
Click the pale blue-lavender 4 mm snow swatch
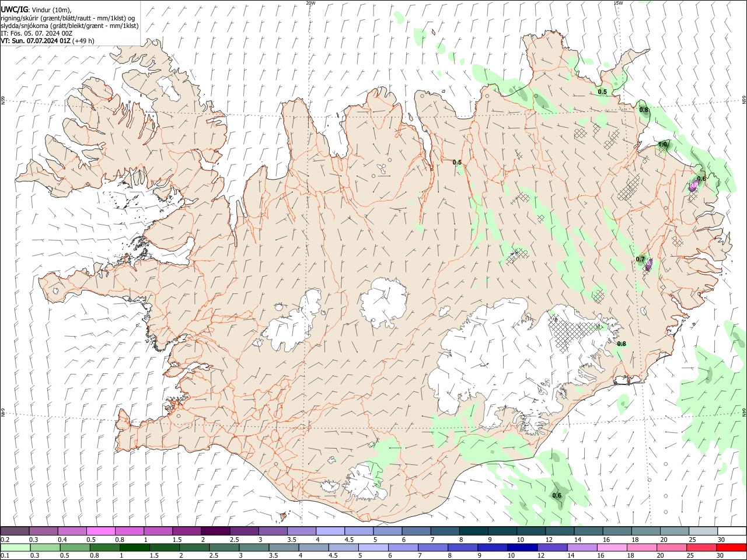pyautogui.click(x=330, y=531)
